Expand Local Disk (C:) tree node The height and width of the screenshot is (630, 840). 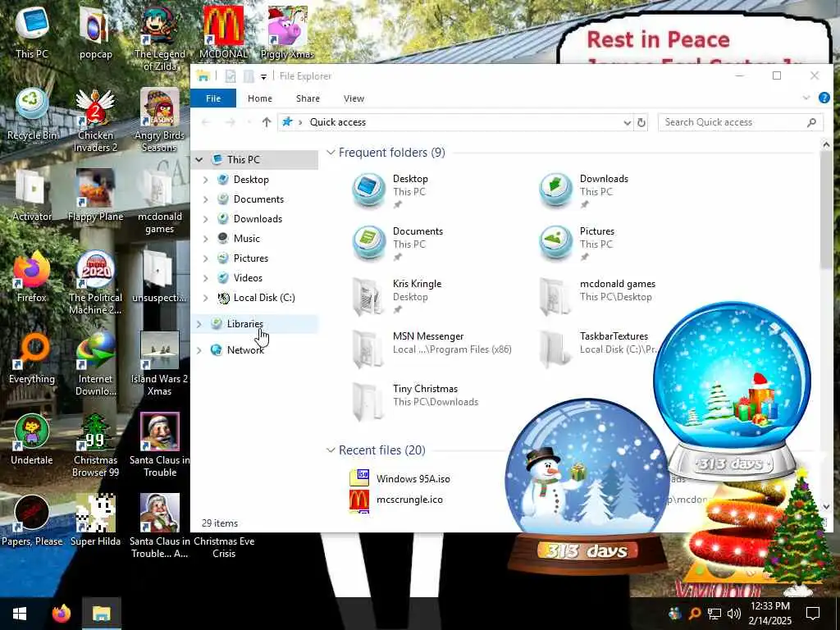click(206, 298)
